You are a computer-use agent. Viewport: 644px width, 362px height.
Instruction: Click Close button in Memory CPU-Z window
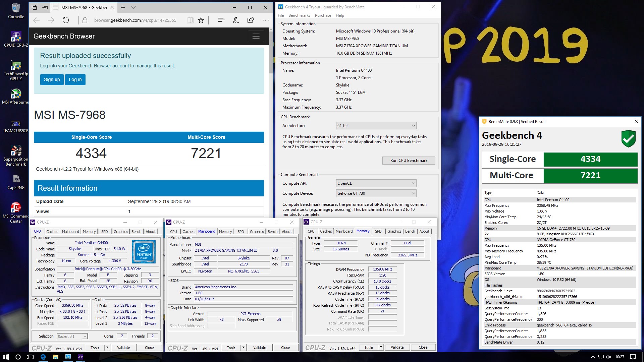[423, 347]
